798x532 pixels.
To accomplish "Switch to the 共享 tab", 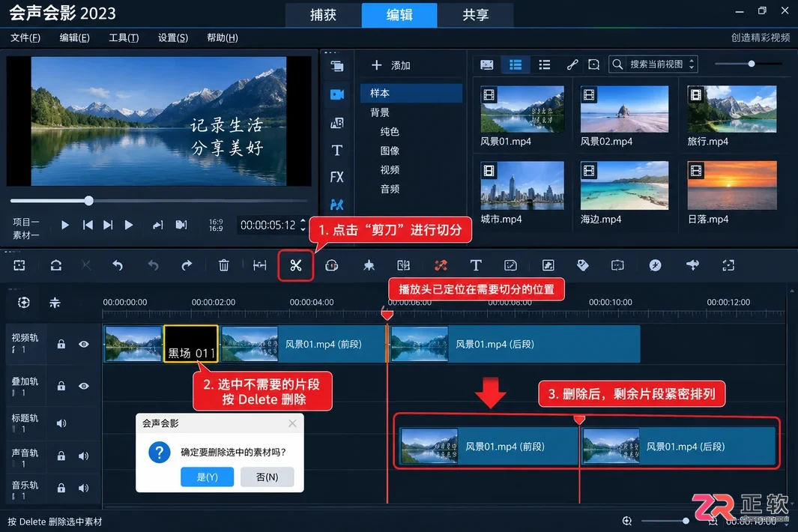I will point(475,15).
